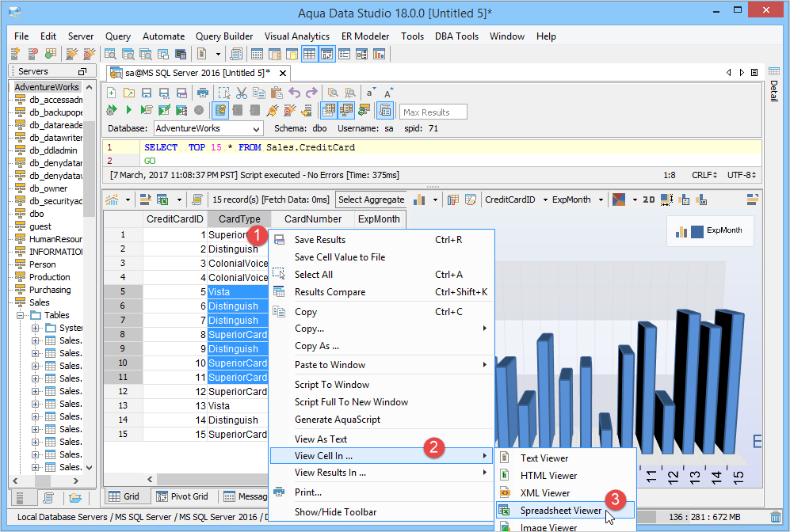Open the Query Builder menu

(224, 36)
